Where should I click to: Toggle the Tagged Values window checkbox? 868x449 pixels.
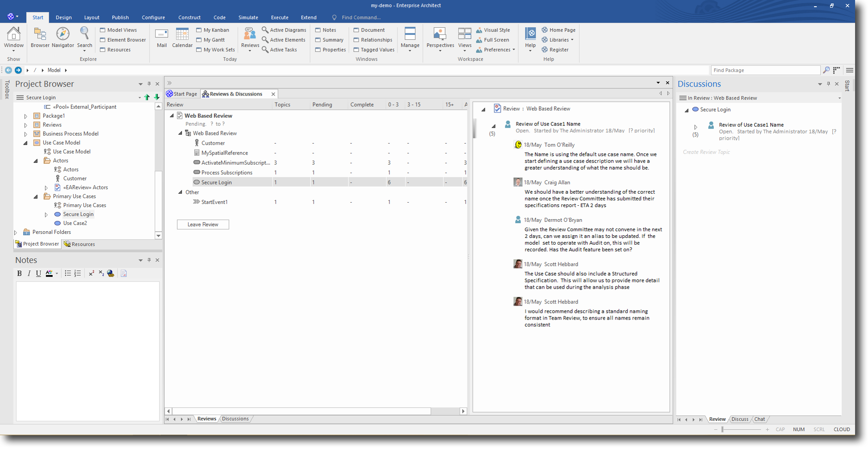point(356,50)
